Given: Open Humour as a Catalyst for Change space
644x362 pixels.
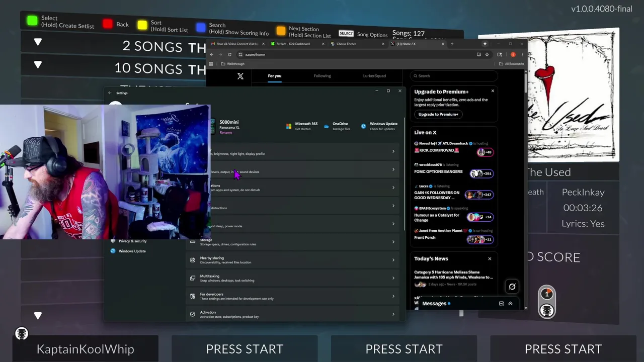Looking at the screenshot, I should pos(453,215).
